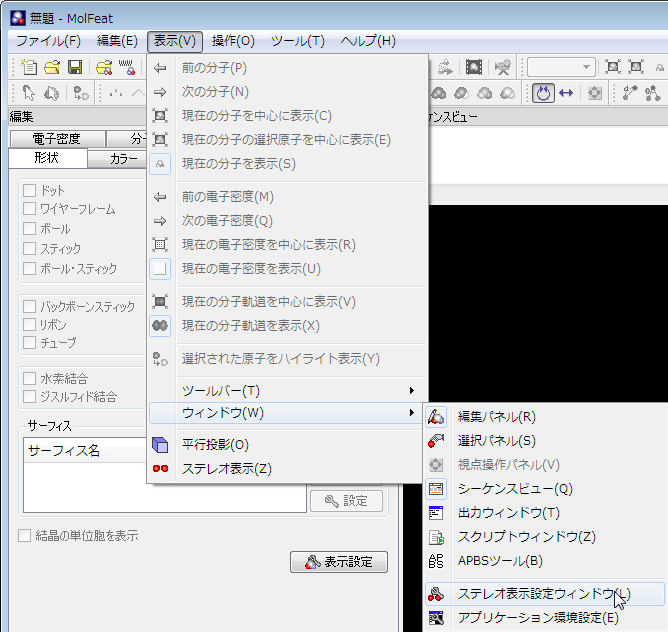Check the ボール display option
The height and width of the screenshot is (632, 668).
(29, 228)
